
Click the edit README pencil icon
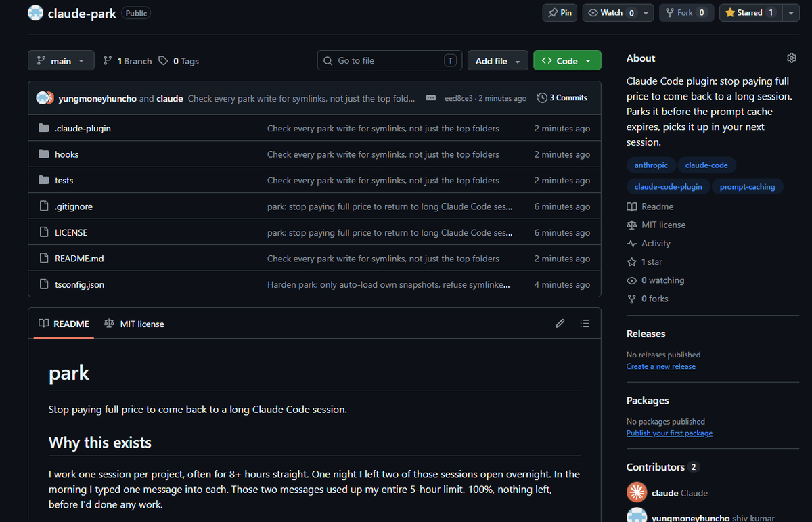tap(560, 324)
